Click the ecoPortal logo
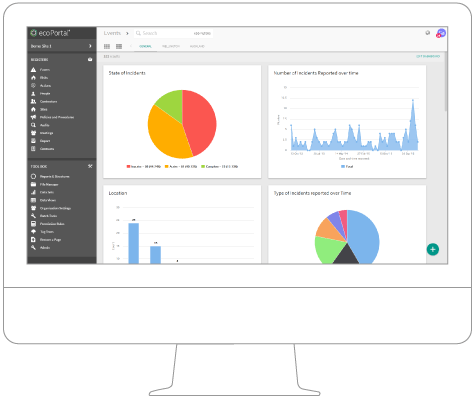The height and width of the screenshot is (398, 474). click(50, 33)
